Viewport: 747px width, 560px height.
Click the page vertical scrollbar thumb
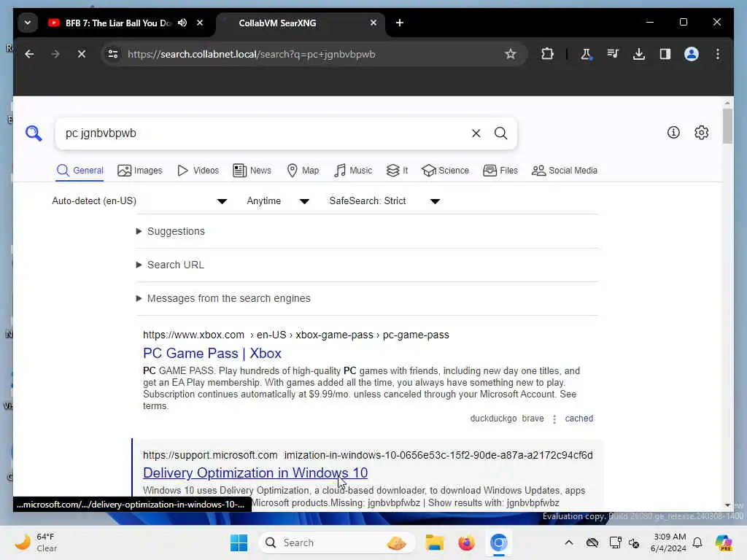[727, 126]
